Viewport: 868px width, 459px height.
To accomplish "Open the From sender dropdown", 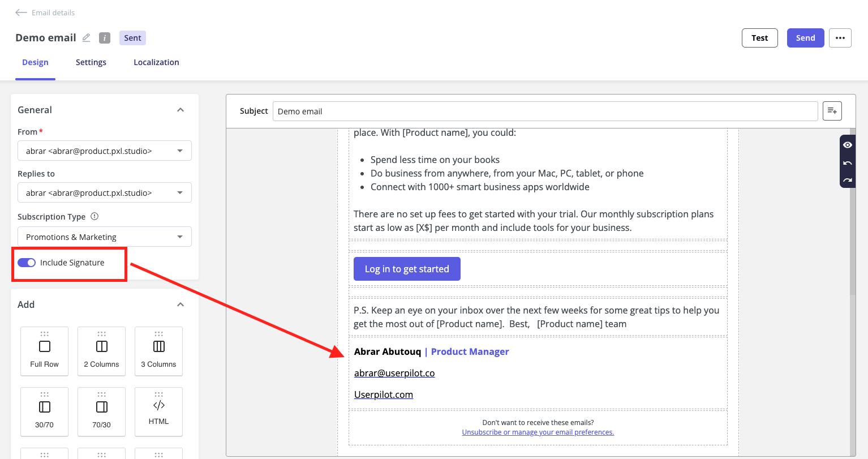I will (105, 151).
